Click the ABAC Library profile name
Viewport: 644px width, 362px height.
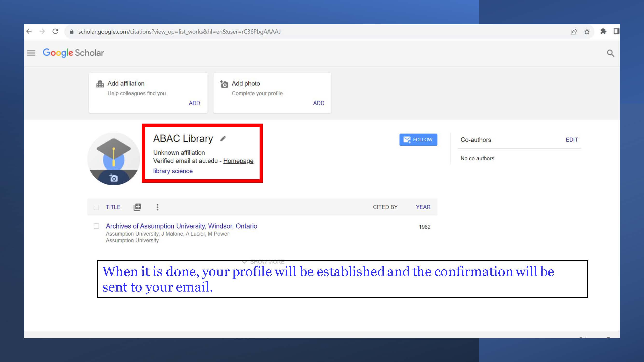tap(183, 138)
